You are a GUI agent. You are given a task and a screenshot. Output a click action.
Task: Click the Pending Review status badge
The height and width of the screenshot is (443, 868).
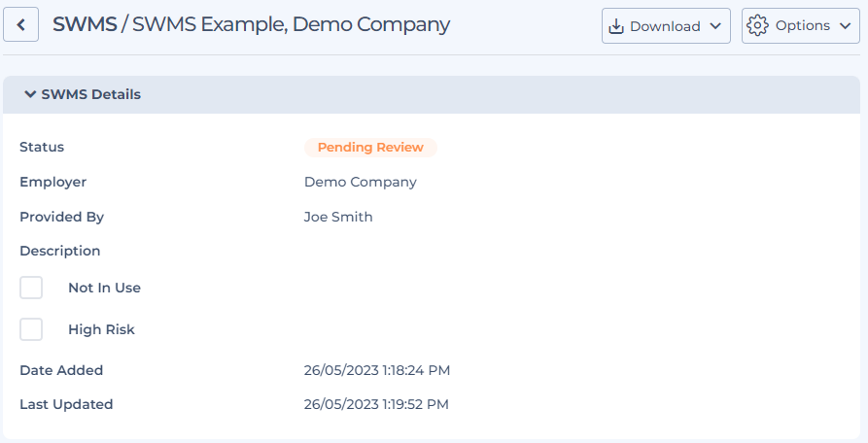370,148
